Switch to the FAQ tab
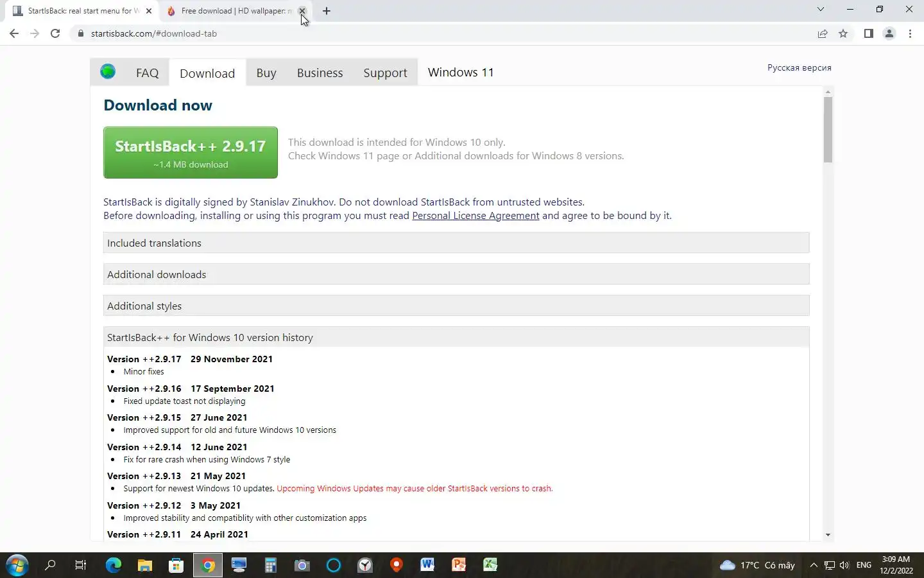Viewport: 924px width, 578px height. click(147, 73)
